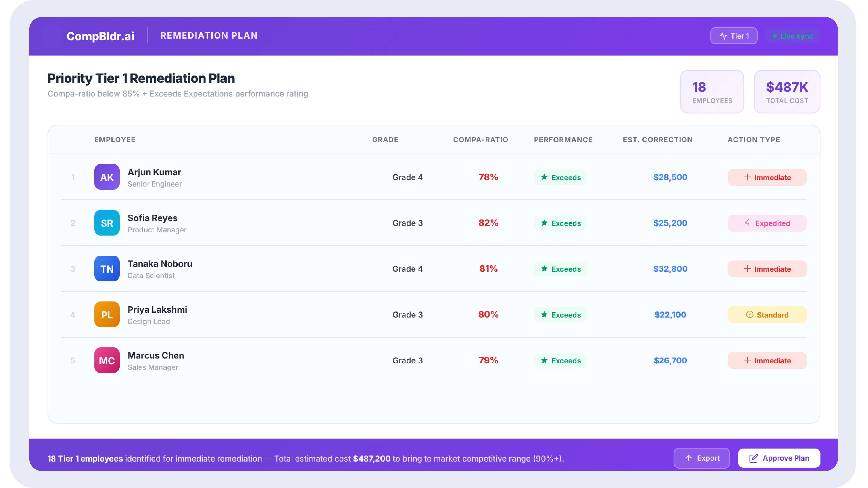
Task: Sort by the Est. Correction column header
Action: (658, 140)
